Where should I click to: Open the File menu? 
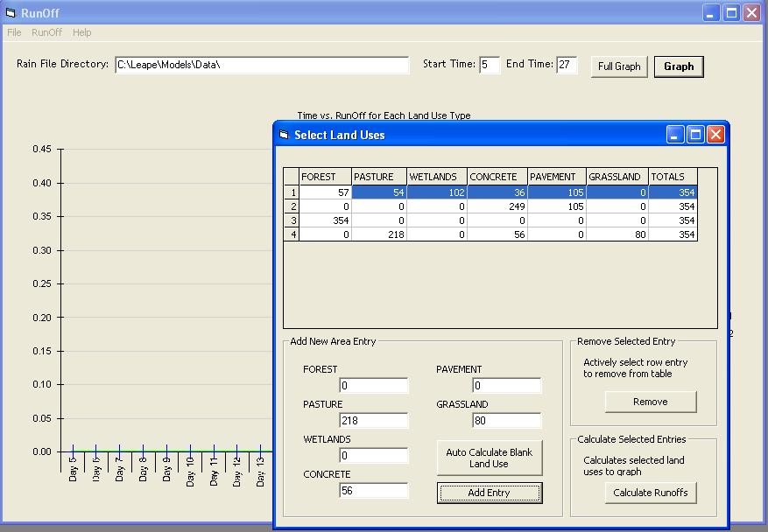point(13,31)
